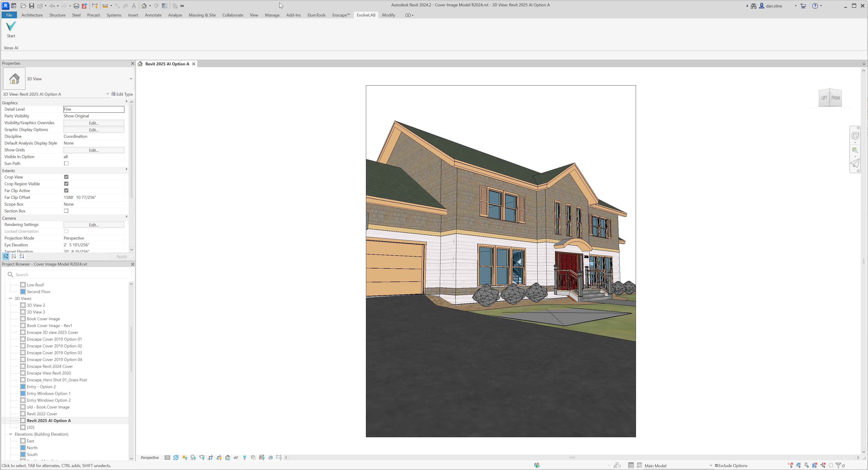868x470 pixels.
Task: Open the Main Model dropdown in status bar
Action: click(x=711, y=466)
